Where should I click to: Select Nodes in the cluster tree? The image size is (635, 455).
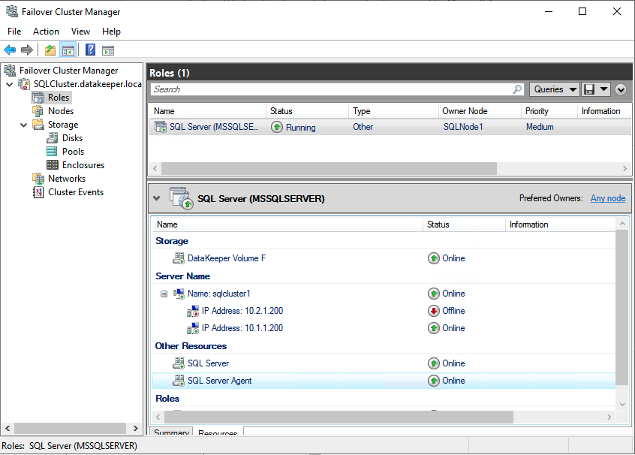tap(61, 111)
